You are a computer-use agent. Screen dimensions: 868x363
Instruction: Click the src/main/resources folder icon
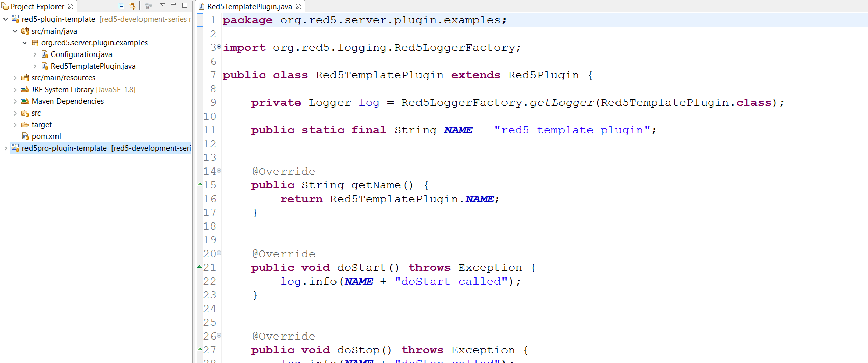(25, 78)
